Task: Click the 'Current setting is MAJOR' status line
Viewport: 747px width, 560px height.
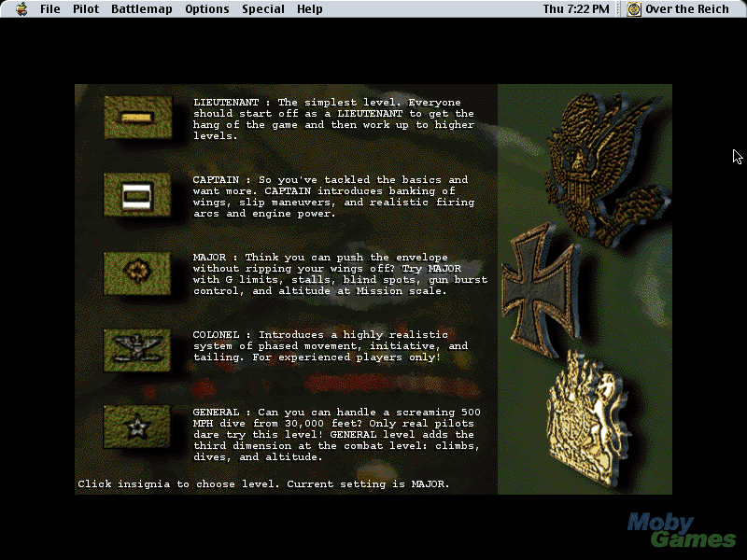Action: coord(368,483)
